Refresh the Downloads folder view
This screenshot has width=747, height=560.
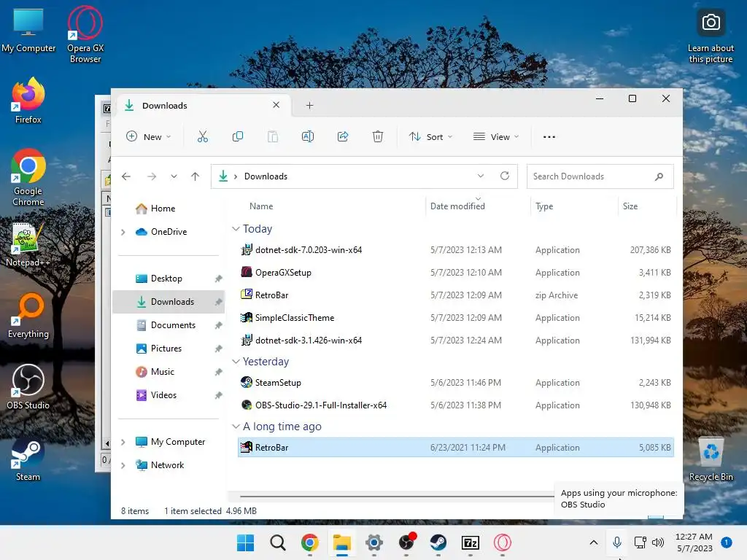[x=505, y=176]
